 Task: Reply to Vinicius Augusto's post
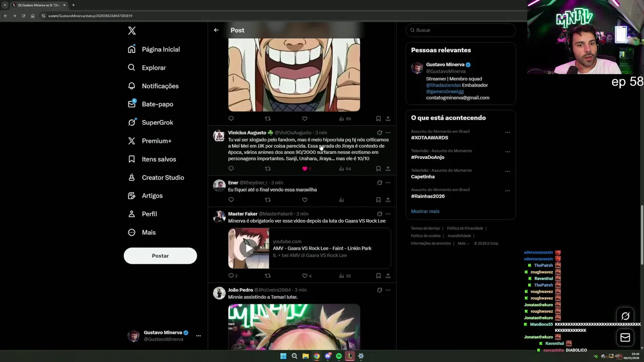(x=231, y=168)
